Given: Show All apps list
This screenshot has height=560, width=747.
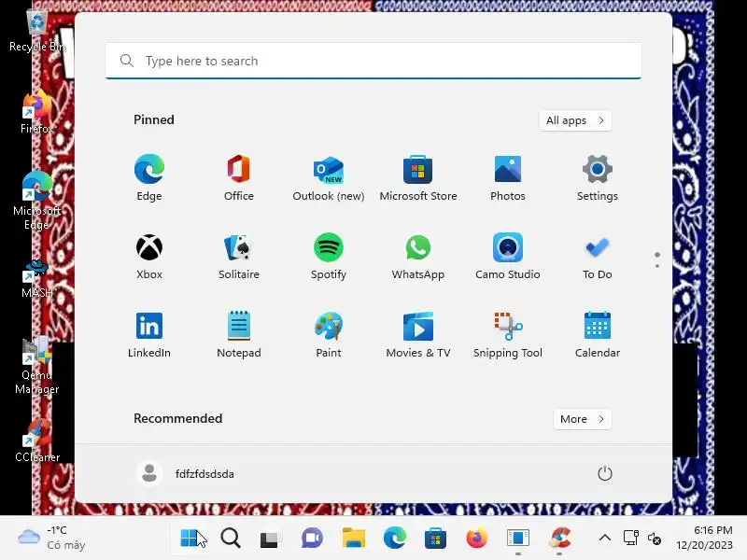Looking at the screenshot, I should (x=575, y=120).
